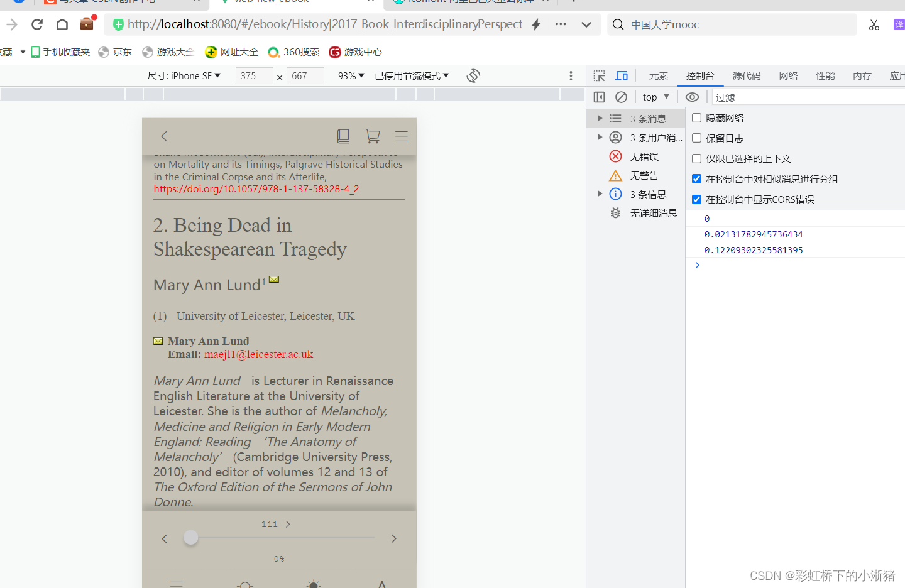Click the eye live expression icon
Viewport: 905px width, 588px height.
[x=692, y=97]
